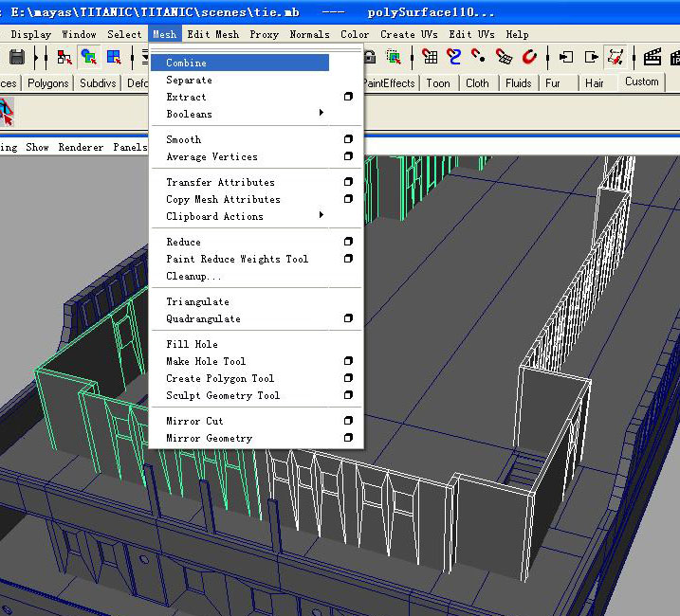Screen dimensions: 680x616
Task: Click the Render current frame clapperboard icon
Action: pos(652,57)
